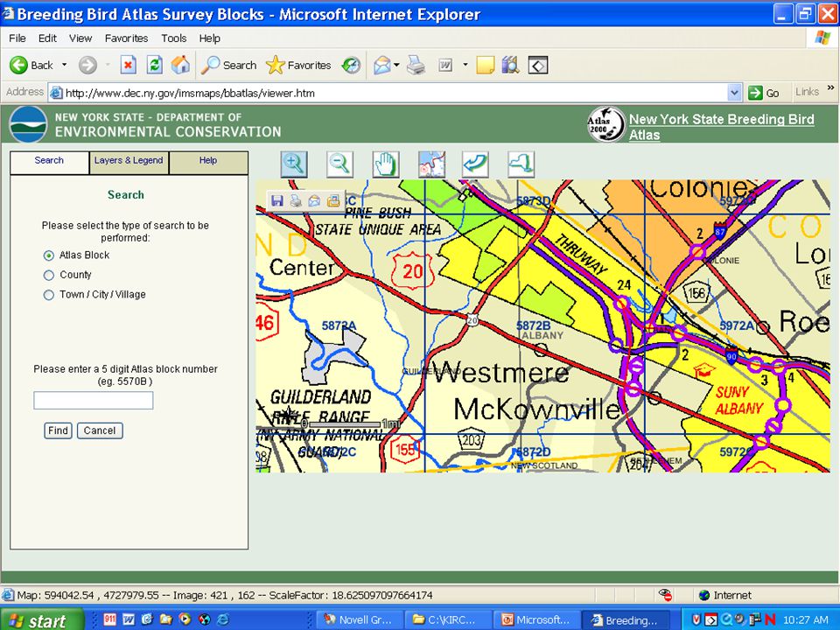
Task: Open the Tools menu
Action: tap(174, 38)
